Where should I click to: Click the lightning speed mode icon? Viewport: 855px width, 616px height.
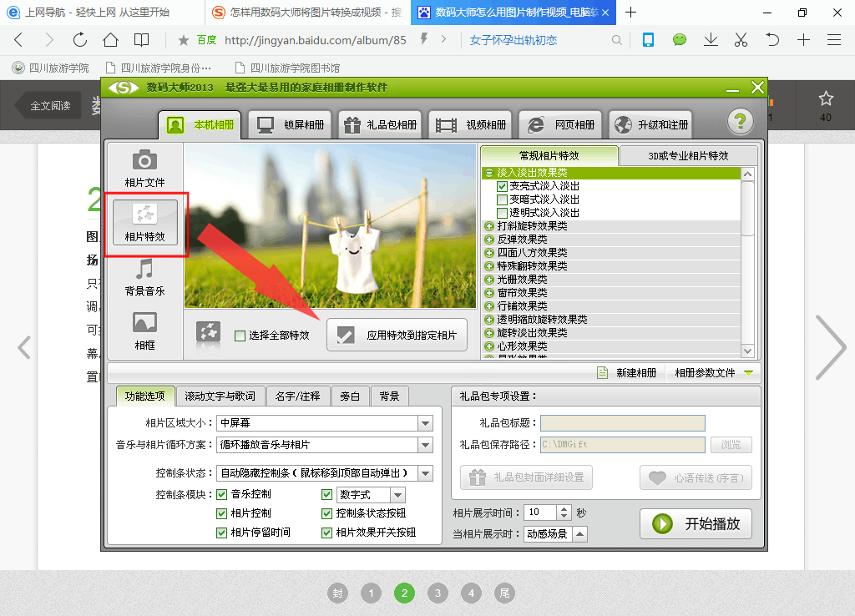423,39
